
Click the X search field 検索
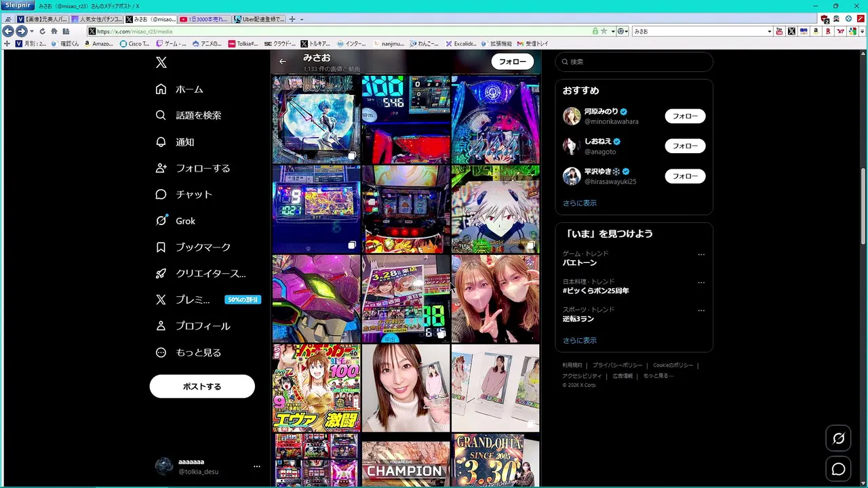tap(634, 62)
